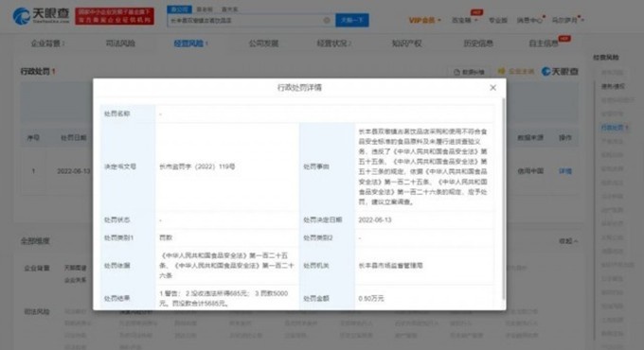Image resolution: width=644 pixels, height=350 pixels.
Task: Click the 2022-06-13 value in the dialog
Action: [x=375, y=220]
